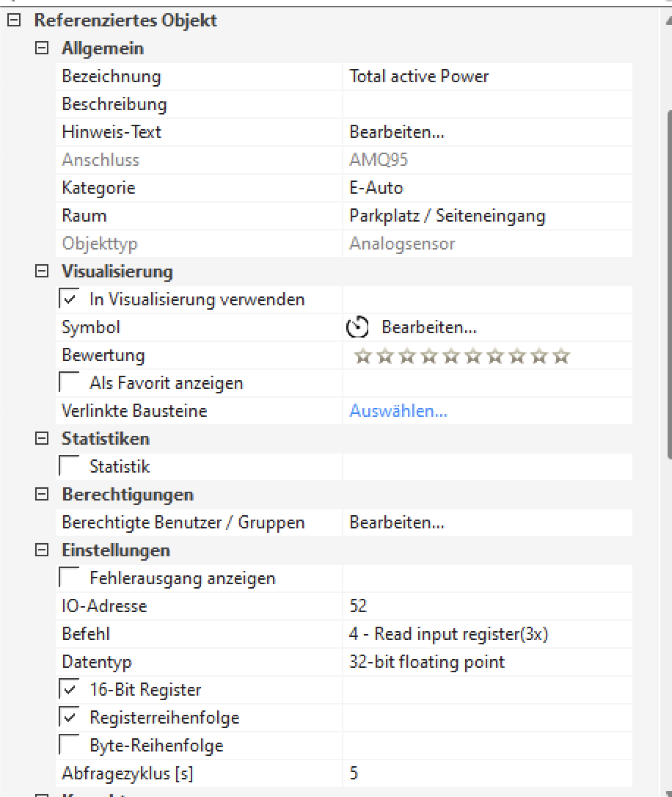Open the Datentyp value field
The image size is (672, 797).
(x=484, y=662)
